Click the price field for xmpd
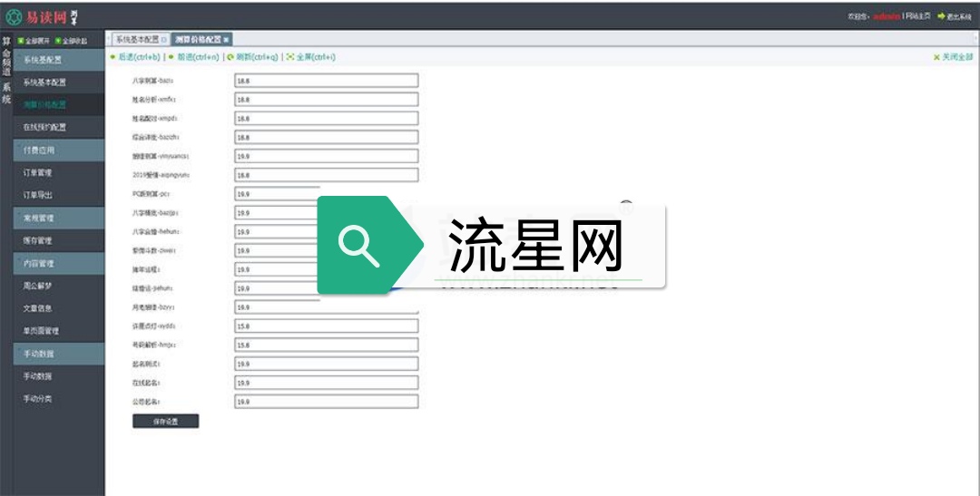 point(327,118)
